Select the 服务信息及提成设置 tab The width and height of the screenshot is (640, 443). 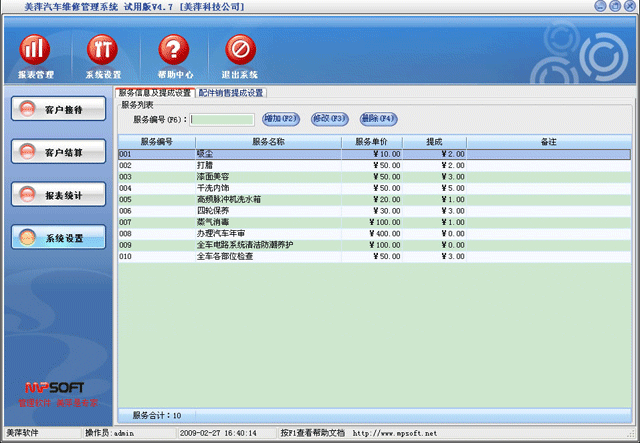click(154, 93)
